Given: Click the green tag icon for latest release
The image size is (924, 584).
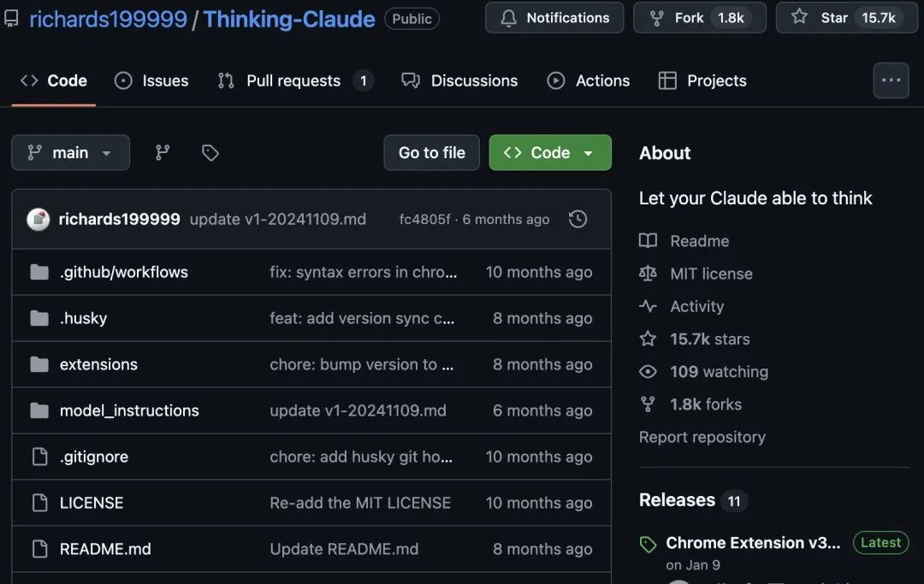Looking at the screenshot, I should (649, 545).
